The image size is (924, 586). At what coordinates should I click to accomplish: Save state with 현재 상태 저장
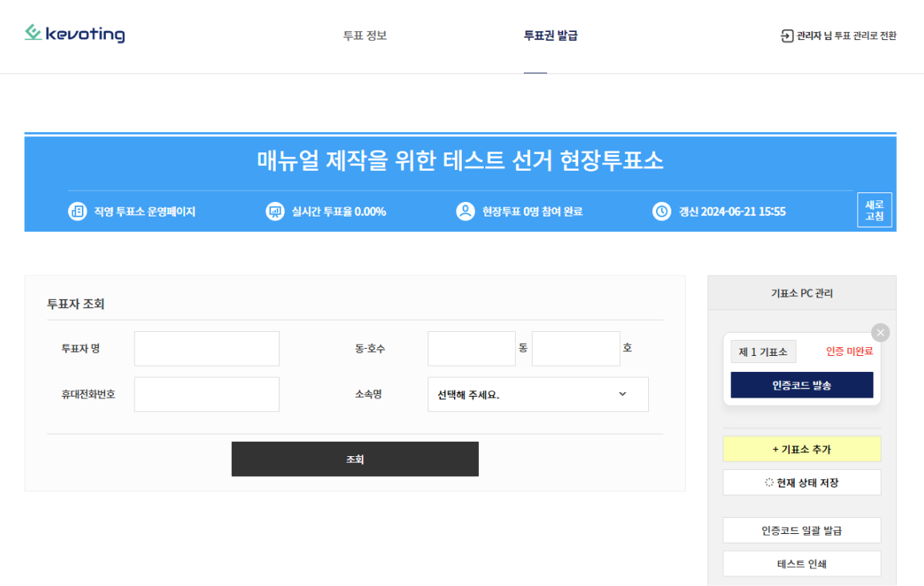click(801, 483)
